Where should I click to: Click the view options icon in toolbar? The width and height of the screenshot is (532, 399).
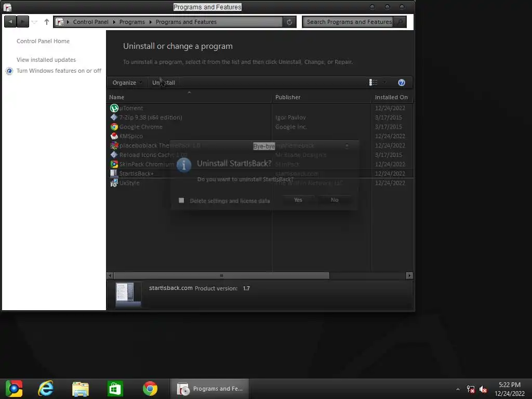pyautogui.click(x=373, y=83)
